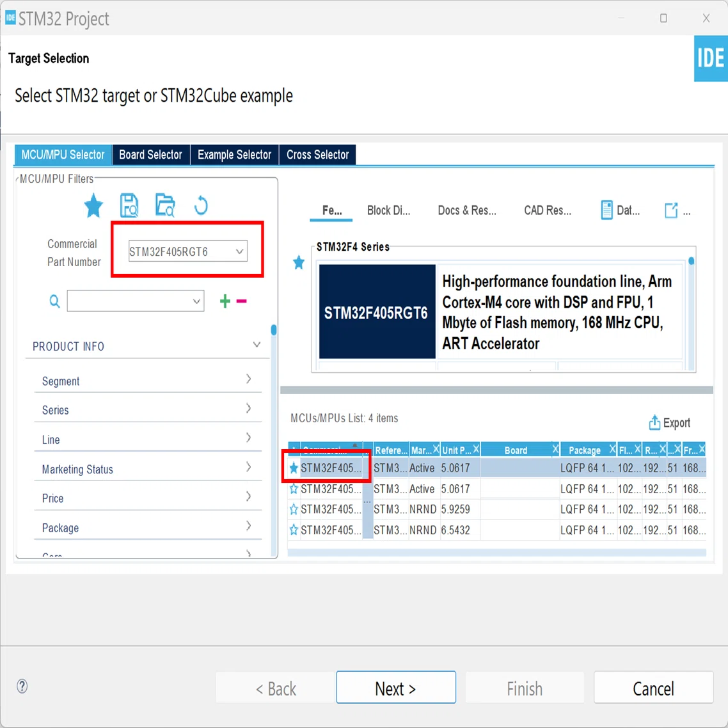Click the Cancel button
The height and width of the screenshot is (728, 728).
(653, 687)
